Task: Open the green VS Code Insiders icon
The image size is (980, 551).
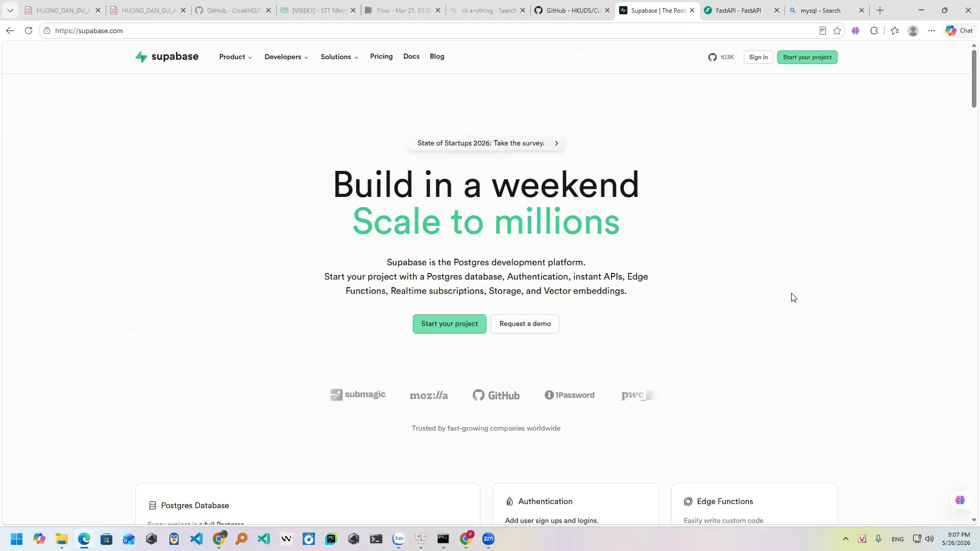Action: (264, 539)
